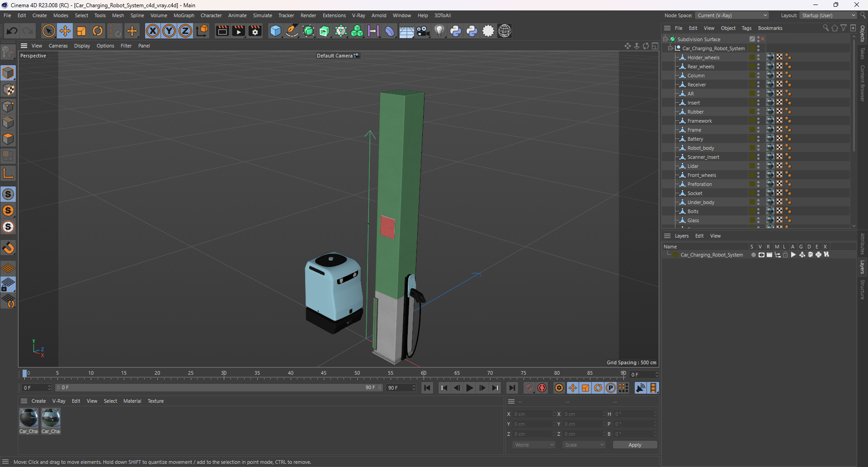Open Object Manager Tags menu

(746, 28)
